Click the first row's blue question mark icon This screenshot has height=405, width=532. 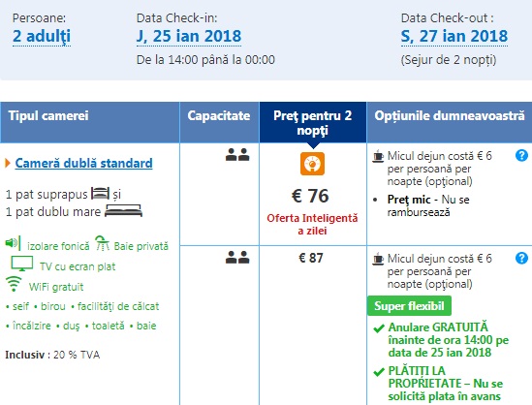[x=521, y=155]
